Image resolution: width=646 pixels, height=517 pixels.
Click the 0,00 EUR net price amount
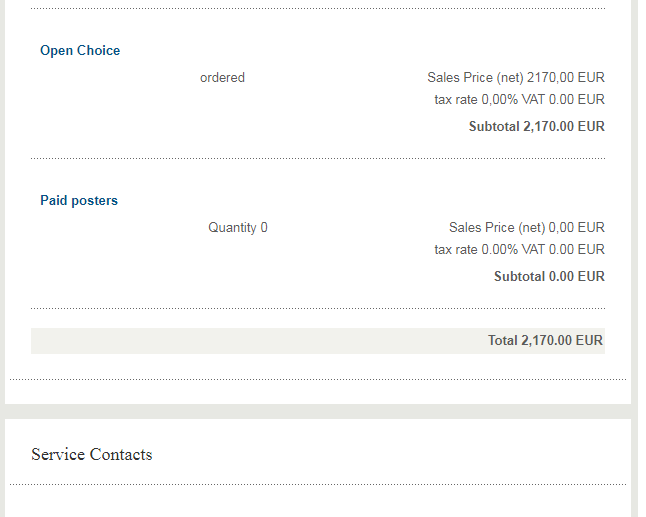tap(577, 227)
